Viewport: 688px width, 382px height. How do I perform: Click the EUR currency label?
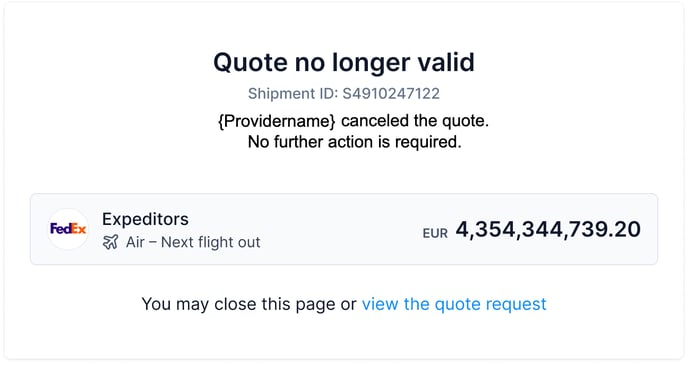tap(435, 233)
